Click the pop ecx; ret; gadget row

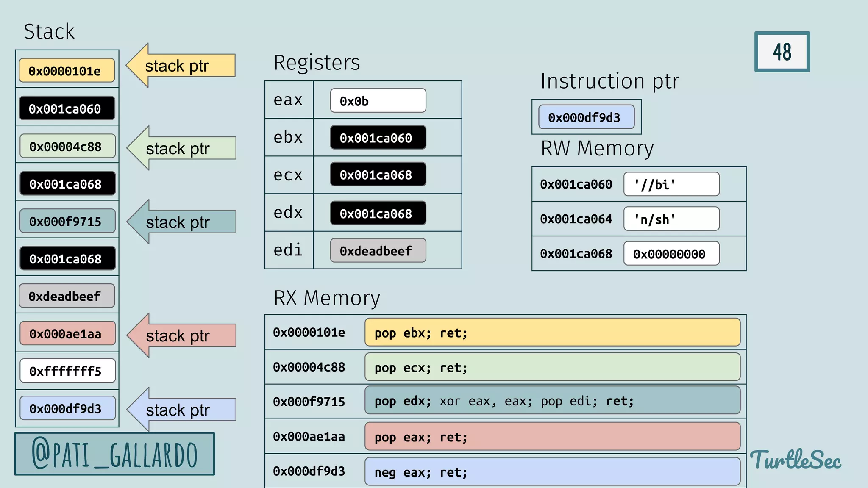[x=552, y=367]
